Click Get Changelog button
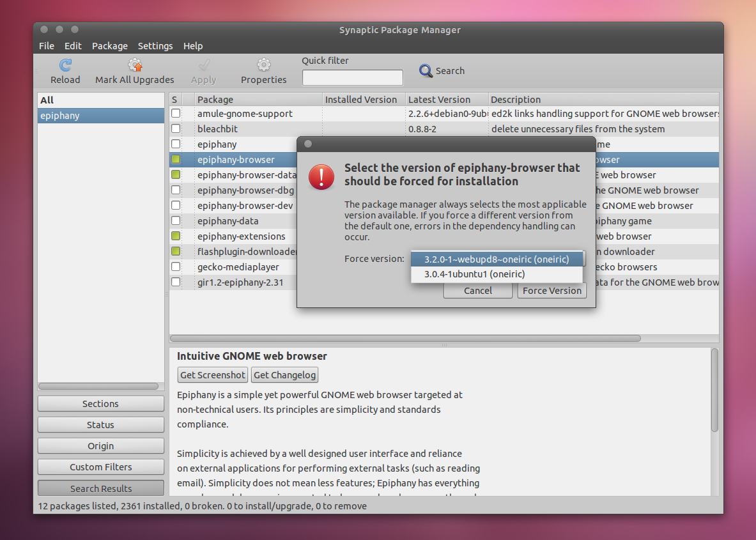This screenshot has height=540, width=756. pos(284,375)
